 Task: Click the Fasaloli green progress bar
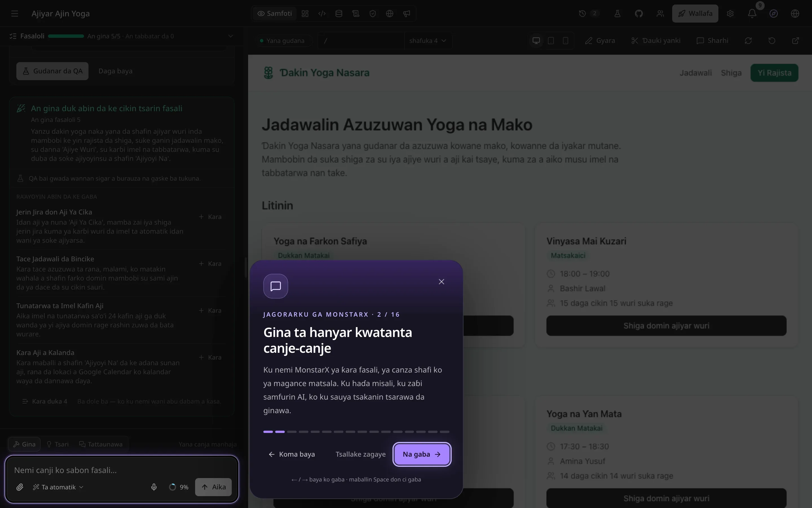pos(66,36)
